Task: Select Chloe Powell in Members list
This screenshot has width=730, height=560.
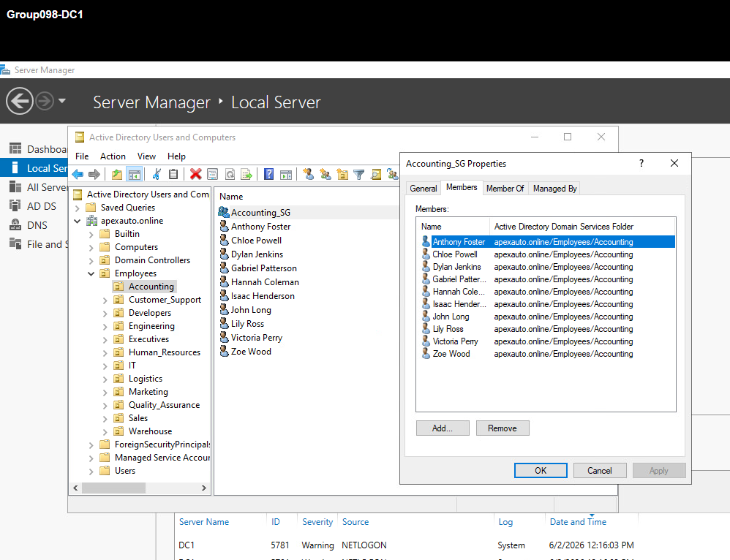Action: click(x=454, y=254)
